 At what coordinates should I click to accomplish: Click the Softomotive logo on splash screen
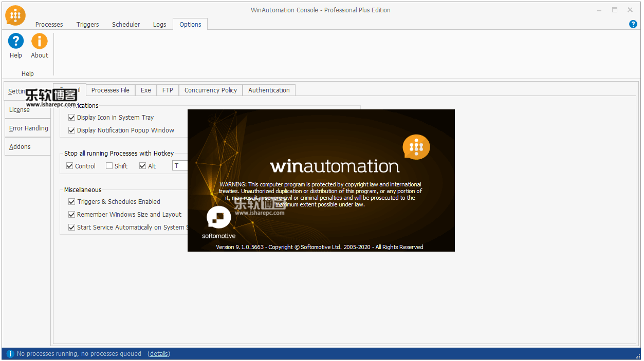coord(219,218)
